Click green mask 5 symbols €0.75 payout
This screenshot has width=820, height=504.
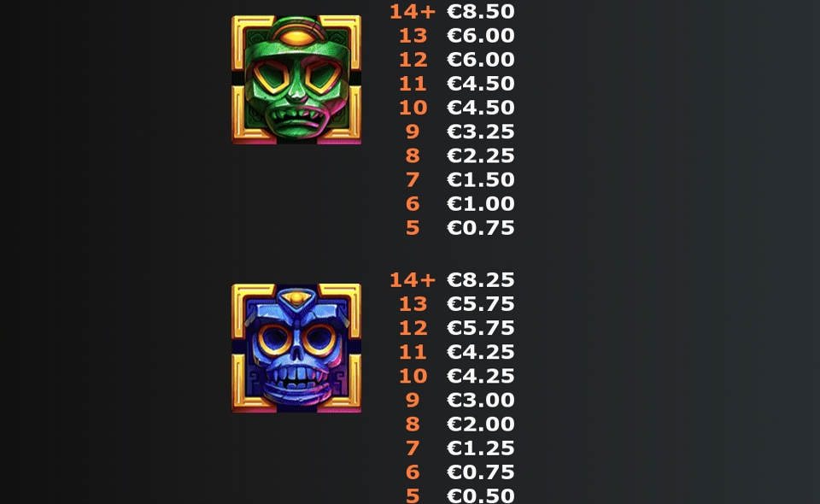pyautogui.click(x=481, y=228)
